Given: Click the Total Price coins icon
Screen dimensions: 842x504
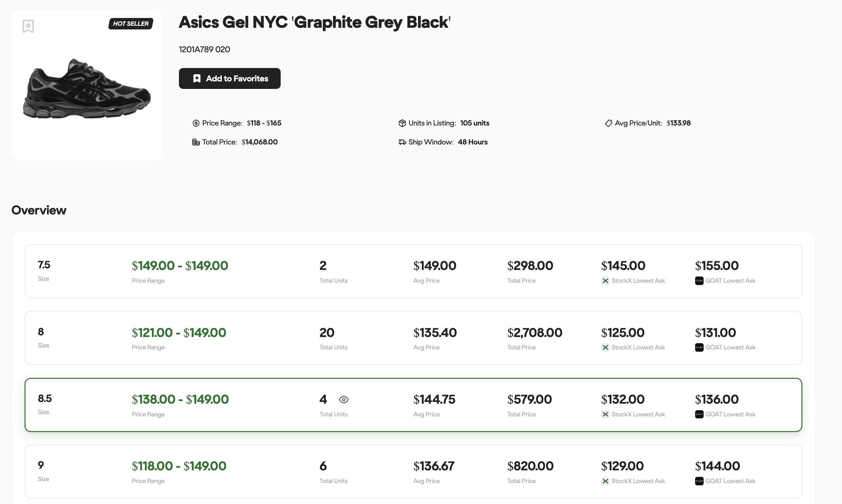Looking at the screenshot, I should (196, 142).
